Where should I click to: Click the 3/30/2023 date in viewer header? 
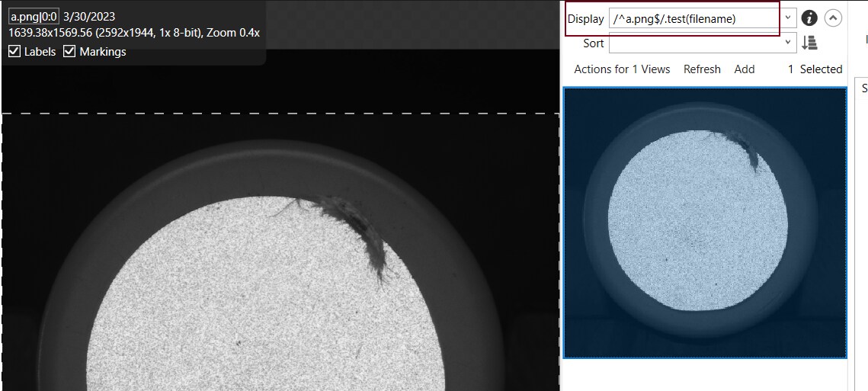89,17
